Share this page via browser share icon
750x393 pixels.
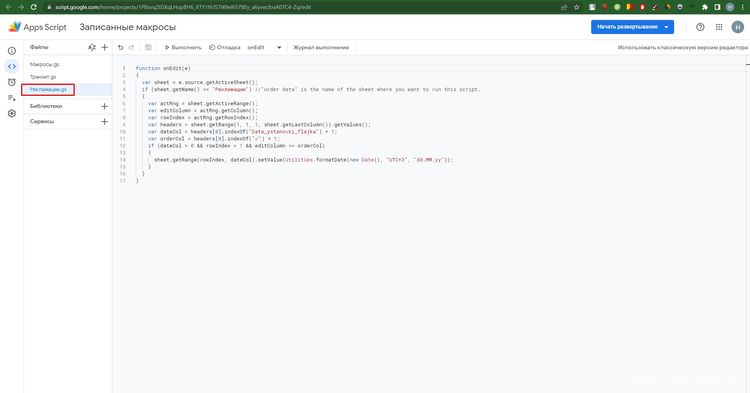click(x=564, y=7)
